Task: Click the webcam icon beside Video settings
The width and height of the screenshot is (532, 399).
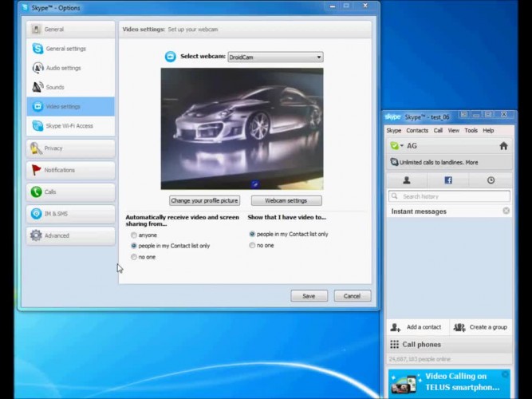Action: 37,107
